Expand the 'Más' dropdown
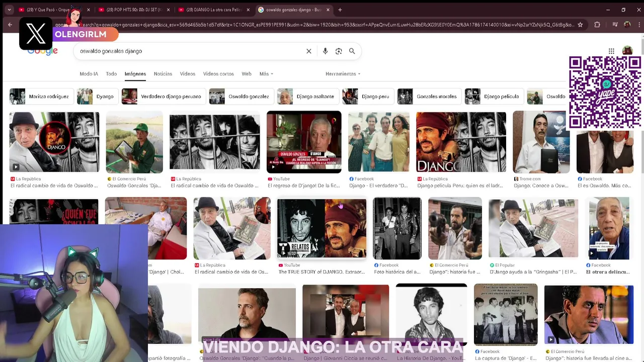Image resolution: width=644 pixels, height=362 pixels. (x=266, y=74)
